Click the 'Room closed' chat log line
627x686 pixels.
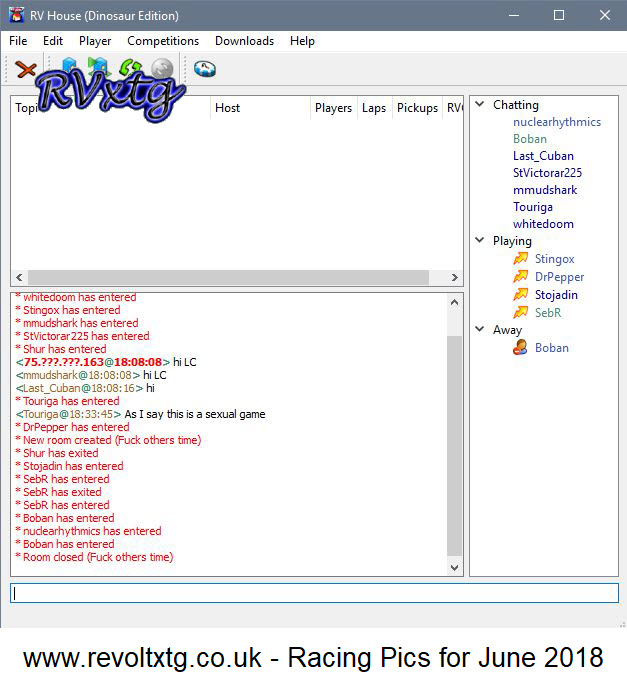point(94,557)
